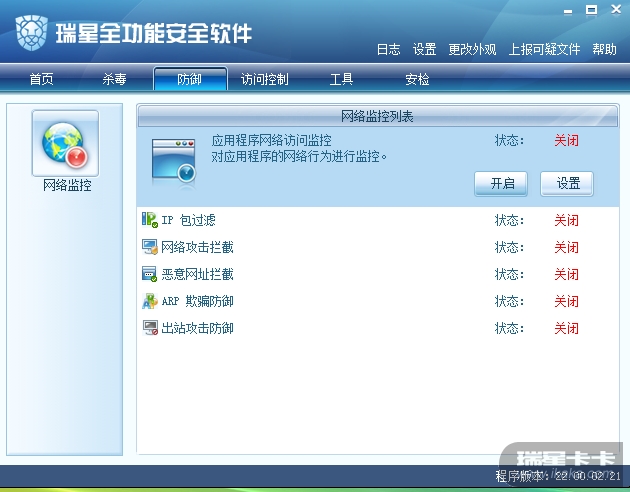Click the 应用程序网络访问监控 window icon

point(174,161)
